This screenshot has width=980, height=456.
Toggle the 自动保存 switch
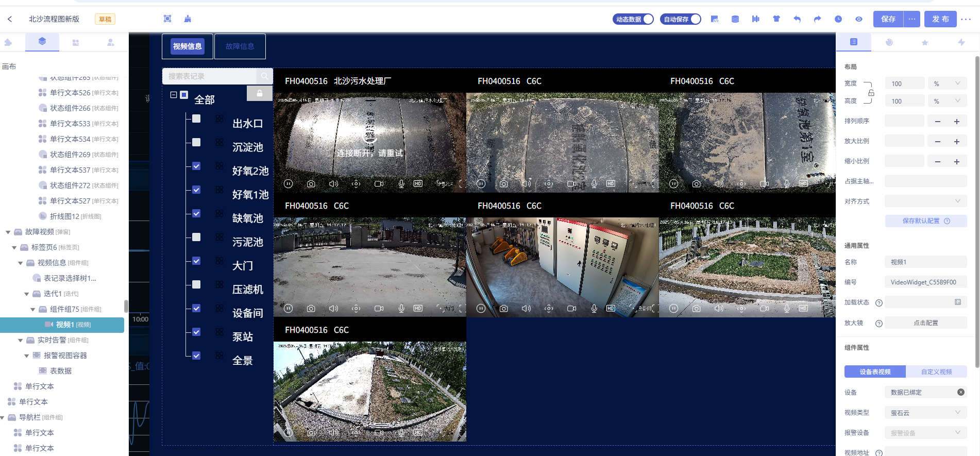click(x=681, y=19)
